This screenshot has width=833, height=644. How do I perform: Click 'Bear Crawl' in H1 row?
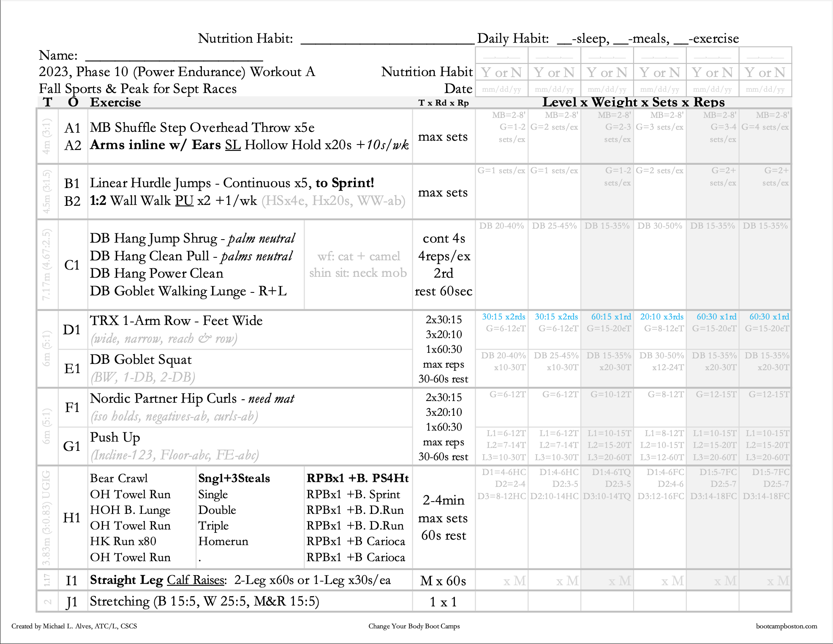point(119,478)
